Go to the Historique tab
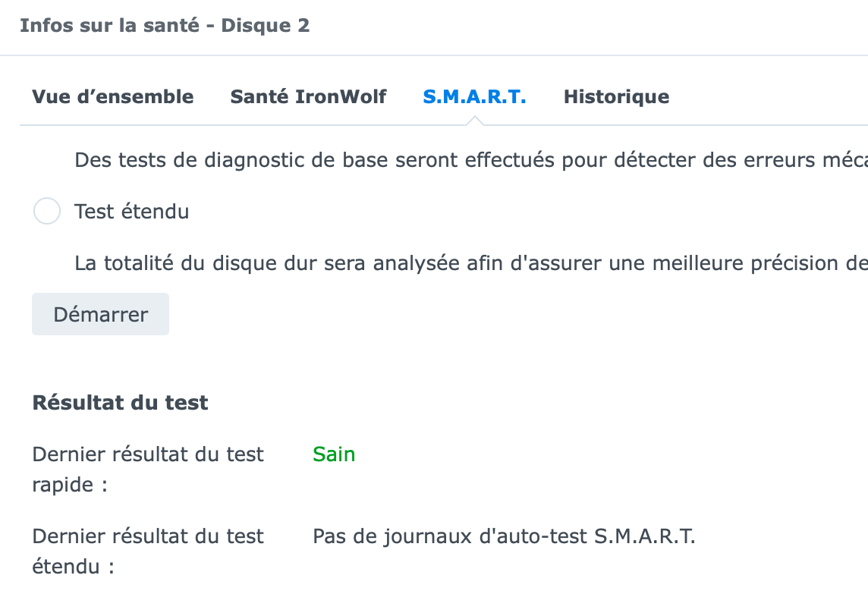Screen dimensions: 868x616 pyautogui.click(x=616, y=97)
